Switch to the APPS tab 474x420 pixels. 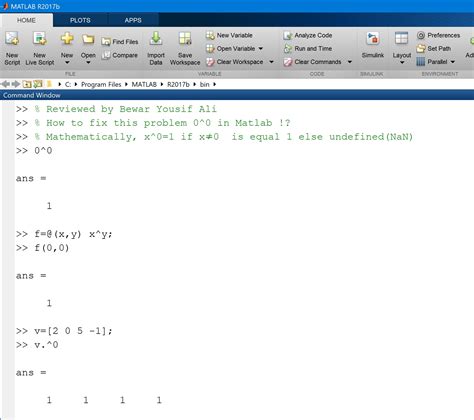(x=133, y=20)
